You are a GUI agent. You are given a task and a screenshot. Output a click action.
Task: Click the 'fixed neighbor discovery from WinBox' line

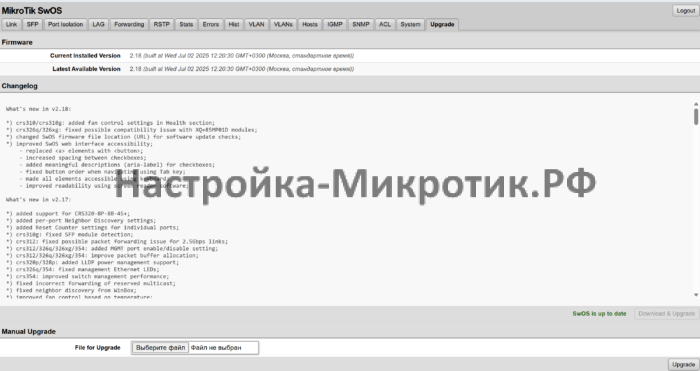pyautogui.click(x=71, y=291)
